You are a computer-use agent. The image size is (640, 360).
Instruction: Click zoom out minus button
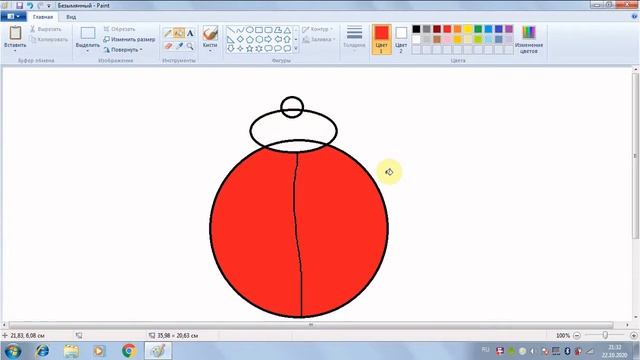(x=577, y=336)
